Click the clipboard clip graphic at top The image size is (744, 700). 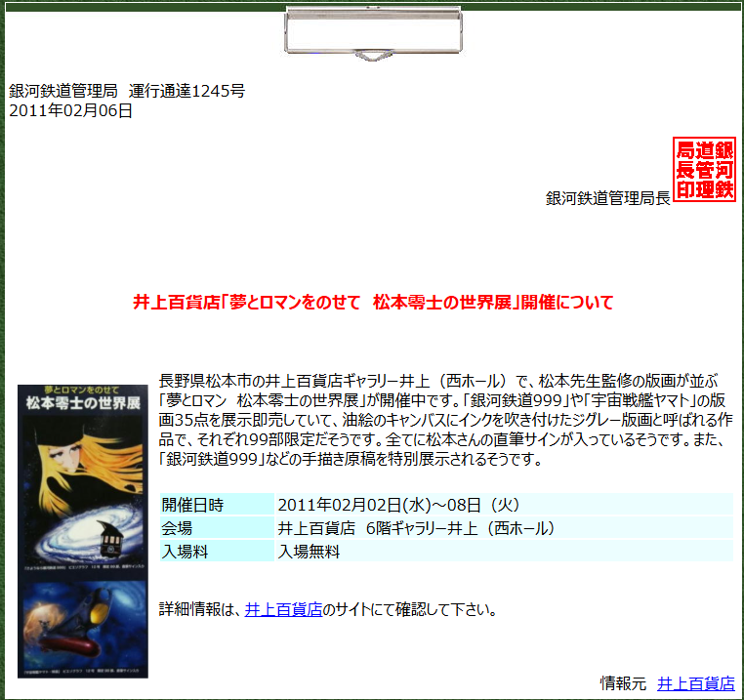pos(373,33)
